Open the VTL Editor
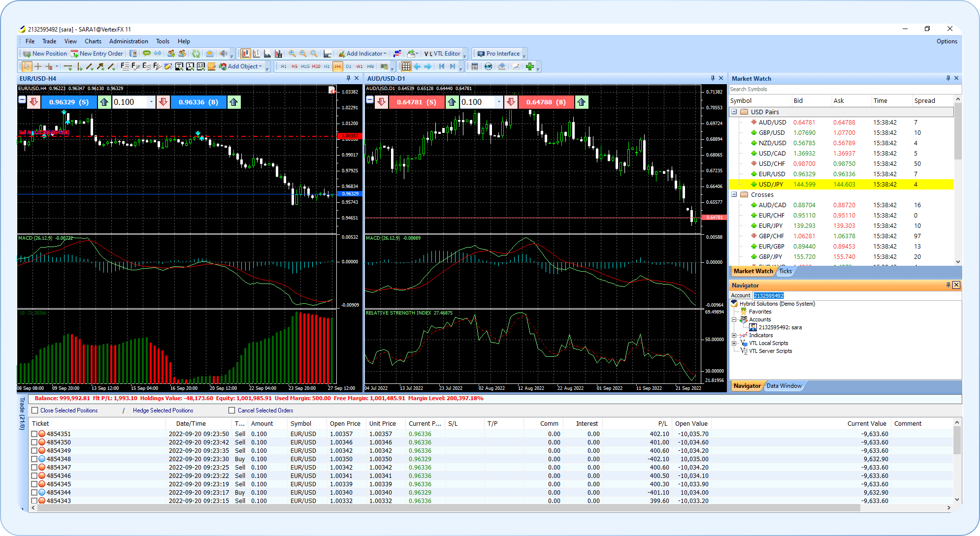Image resolution: width=980 pixels, height=536 pixels. click(442, 54)
